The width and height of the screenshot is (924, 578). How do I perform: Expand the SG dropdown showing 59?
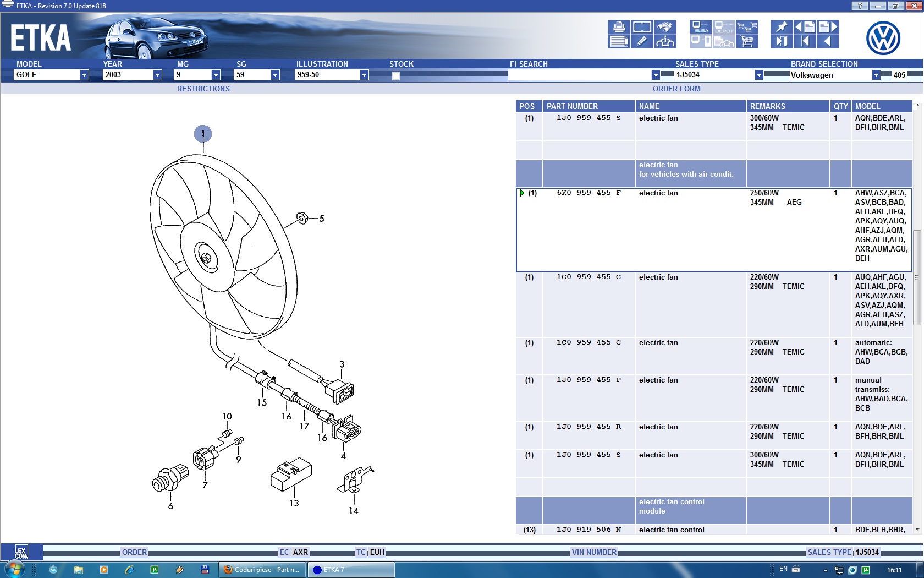275,75
